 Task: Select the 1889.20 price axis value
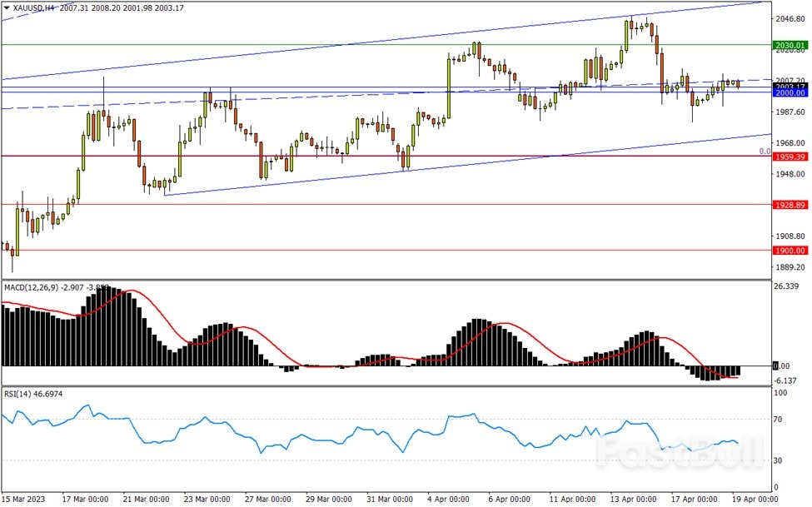(788, 267)
